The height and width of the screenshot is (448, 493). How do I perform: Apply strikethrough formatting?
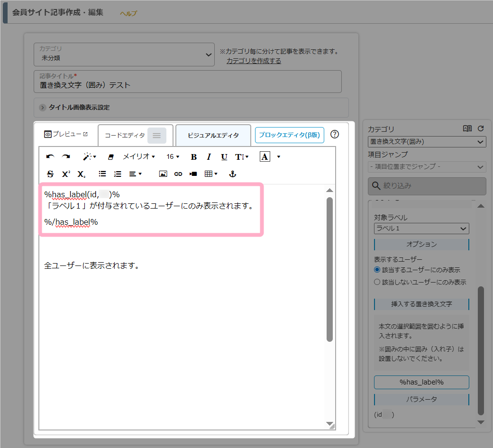pos(50,174)
